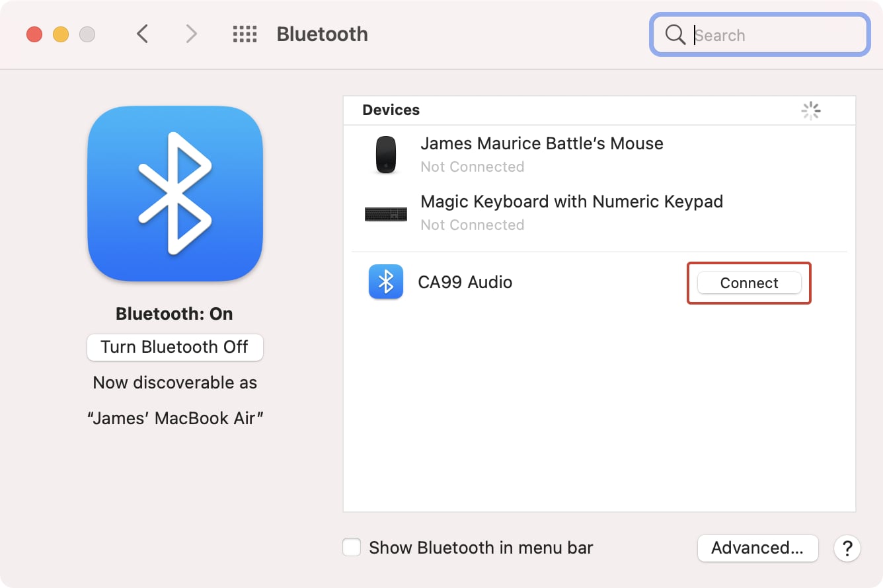
Task: Click Not Connected under Magic Keyboard
Action: [473, 225]
